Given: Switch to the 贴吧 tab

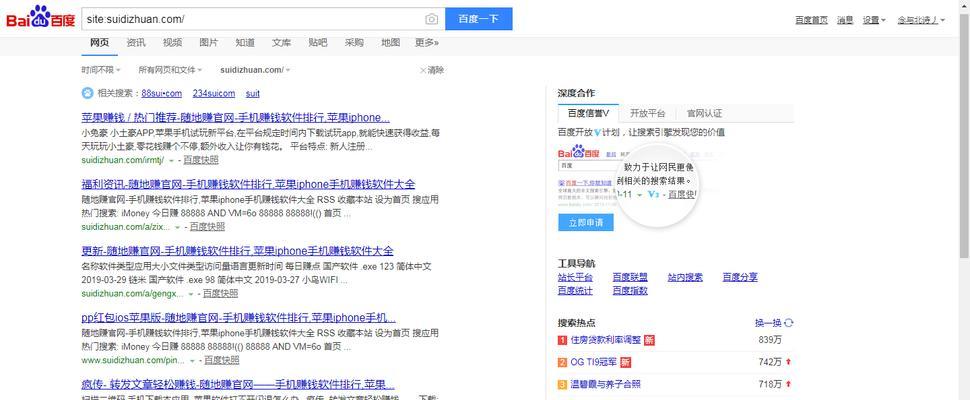Looking at the screenshot, I should tap(318, 43).
